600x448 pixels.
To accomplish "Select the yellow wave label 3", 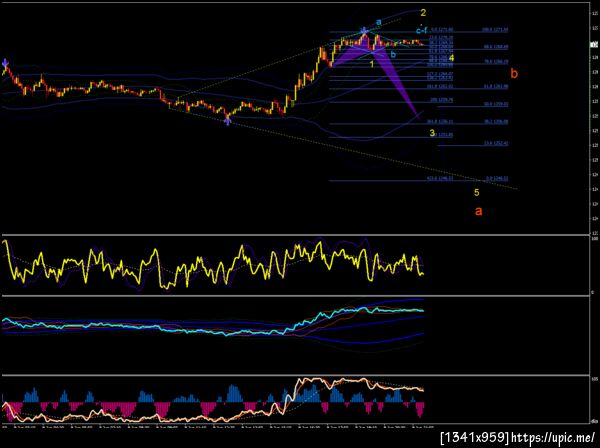I will pos(432,133).
